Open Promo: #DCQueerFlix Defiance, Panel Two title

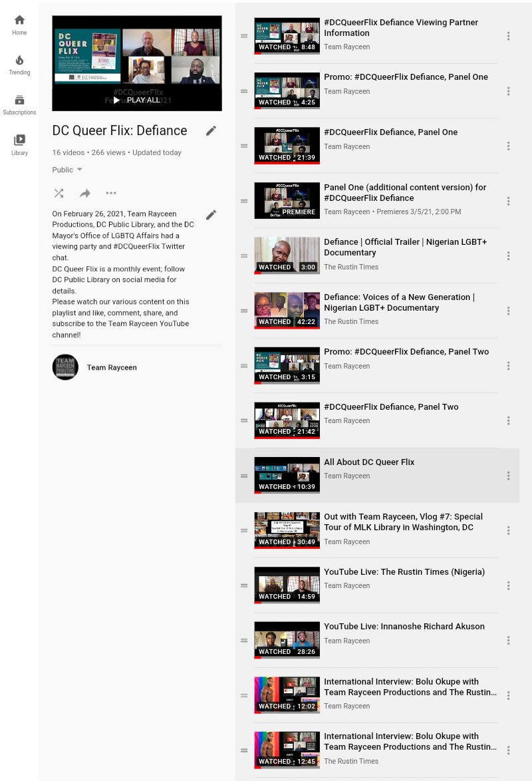[406, 352]
